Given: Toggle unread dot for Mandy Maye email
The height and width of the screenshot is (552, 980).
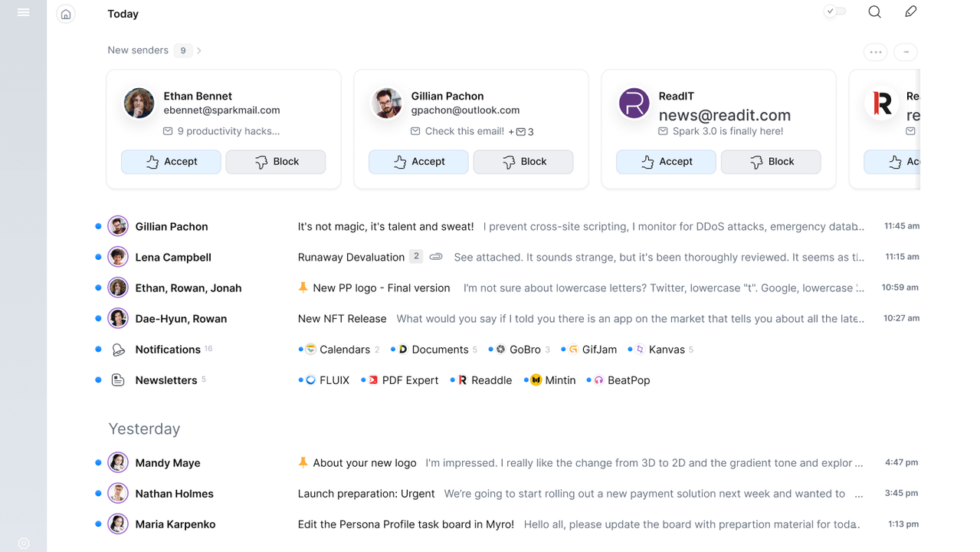Looking at the screenshot, I should (x=98, y=463).
